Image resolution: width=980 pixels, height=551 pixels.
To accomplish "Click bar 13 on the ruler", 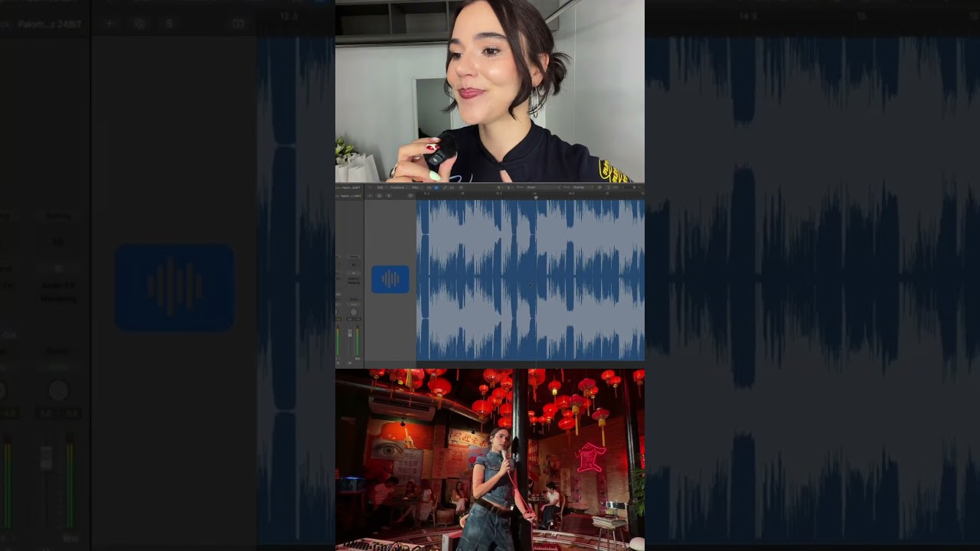I will 462,193.
